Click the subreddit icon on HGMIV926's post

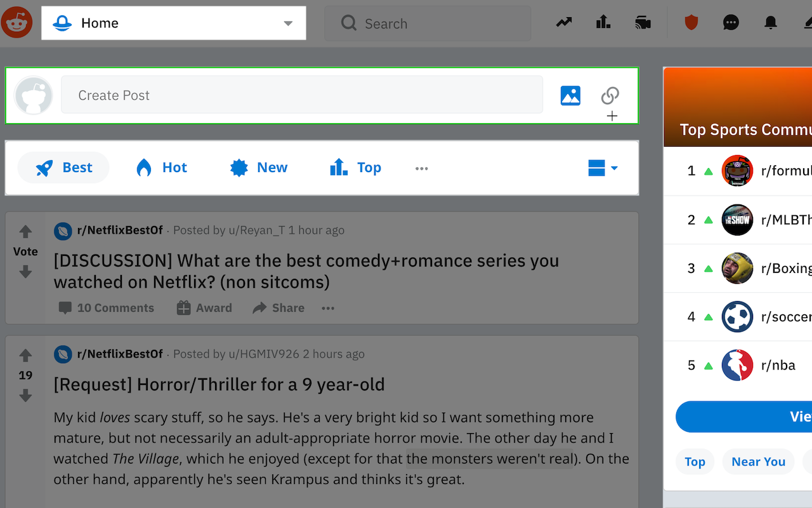click(x=63, y=354)
